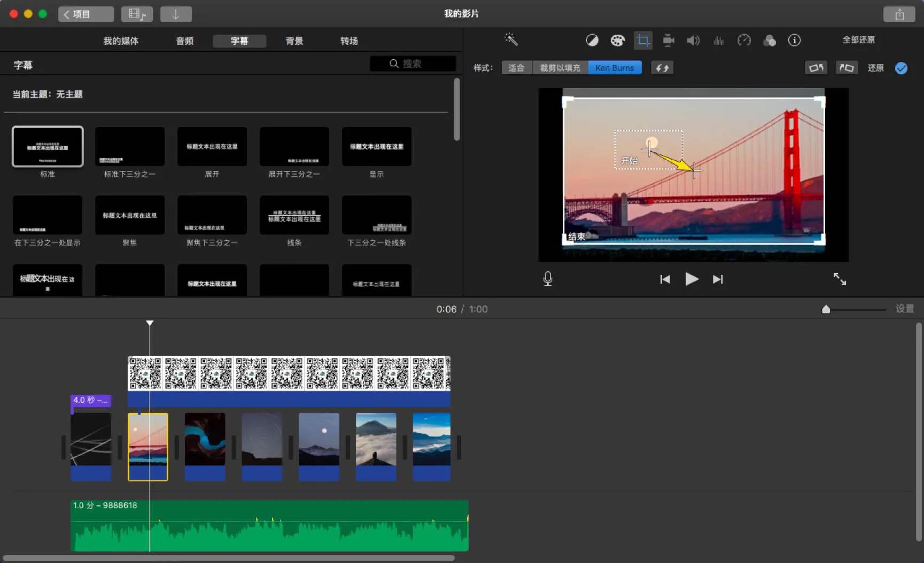The width and height of the screenshot is (924, 563).
Task: Click the 还原 reset crop button
Action: click(x=875, y=68)
